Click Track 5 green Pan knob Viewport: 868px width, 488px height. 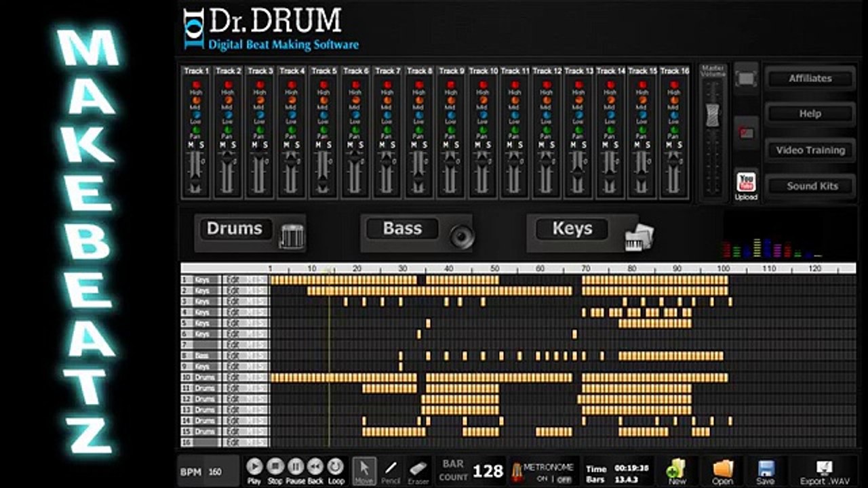tap(323, 129)
